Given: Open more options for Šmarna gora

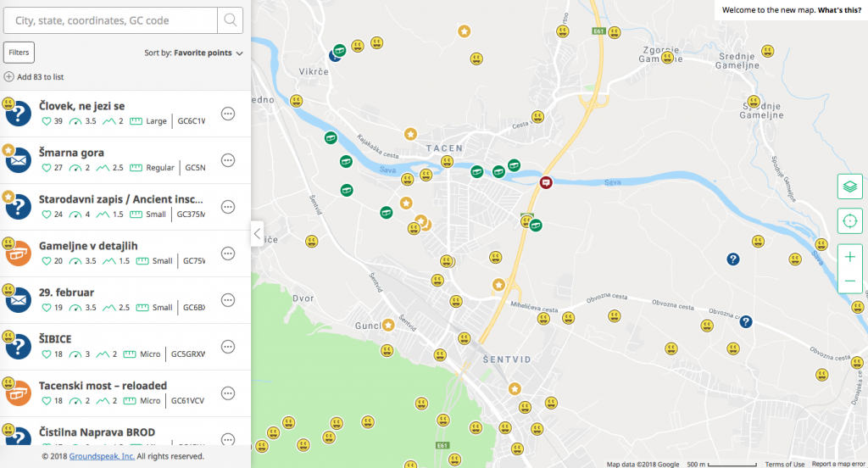Looking at the screenshot, I should 227,160.
